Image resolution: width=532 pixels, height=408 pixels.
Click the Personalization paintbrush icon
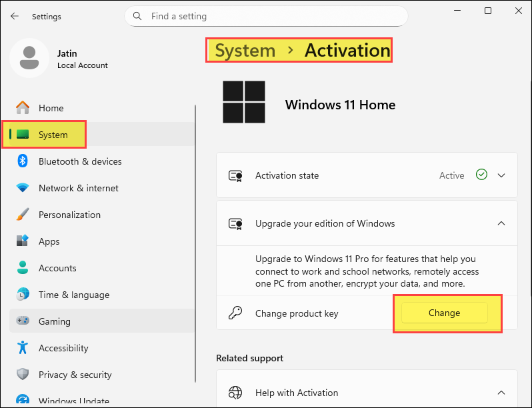23,215
